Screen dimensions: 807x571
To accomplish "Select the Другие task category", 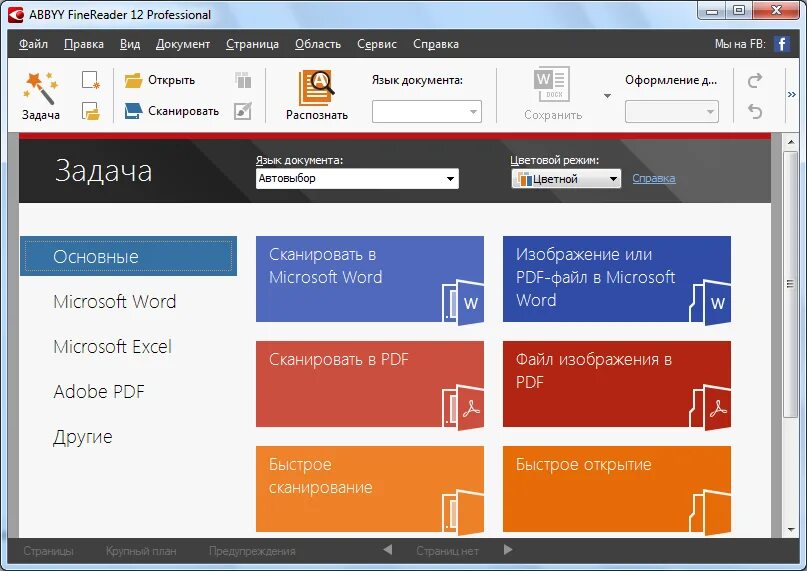I will click(x=82, y=437).
